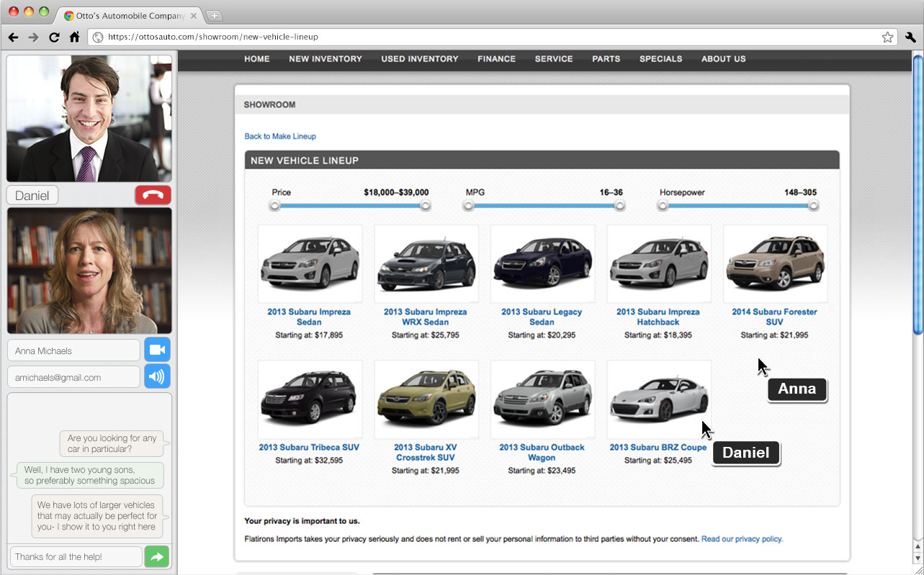The width and height of the screenshot is (924, 575).
Task: Send the chat message with the green arrow
Action: [156, 556]
